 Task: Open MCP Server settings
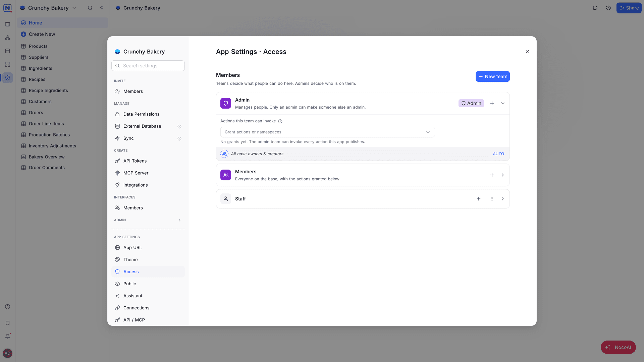tap(148, 173)
